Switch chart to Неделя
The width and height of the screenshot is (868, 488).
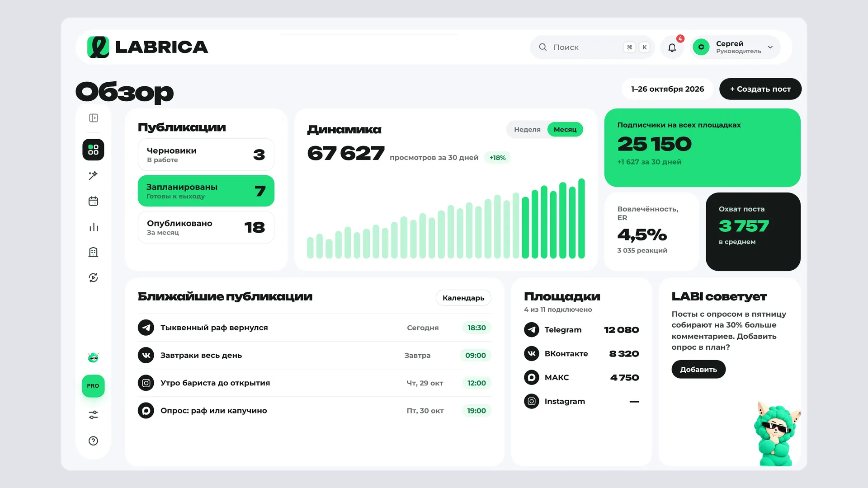click(527, 130)
